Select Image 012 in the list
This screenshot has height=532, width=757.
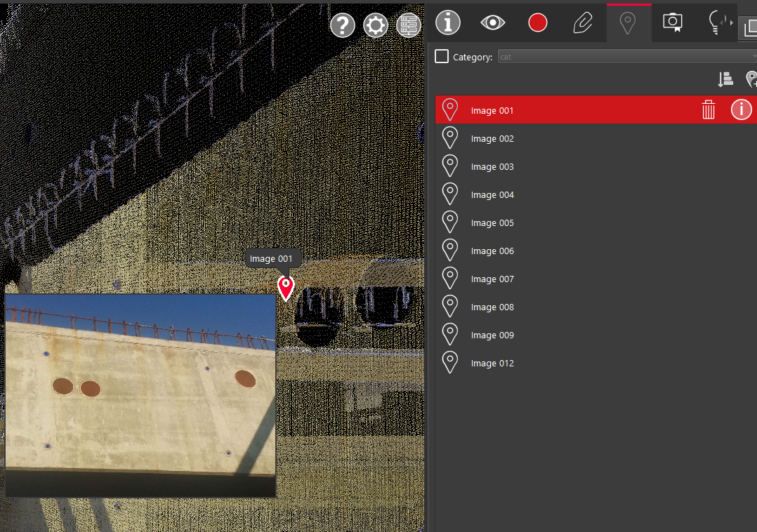point(492,363)
